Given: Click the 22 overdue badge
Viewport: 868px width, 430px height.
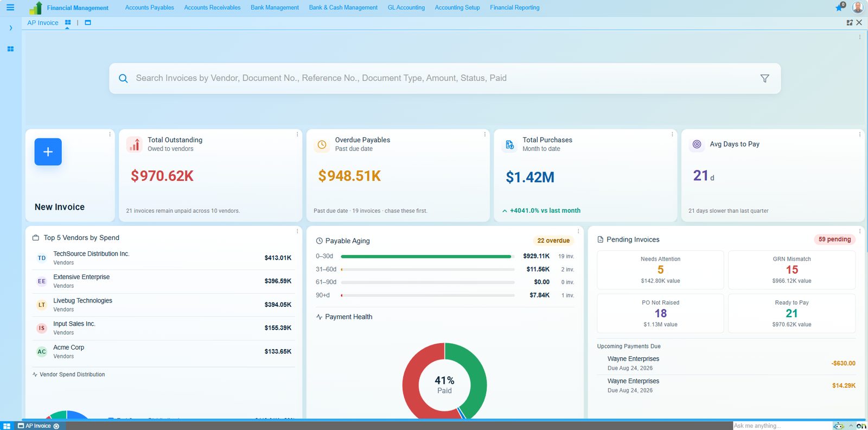Looking at the screenshot, I should (x=553, y=241).
